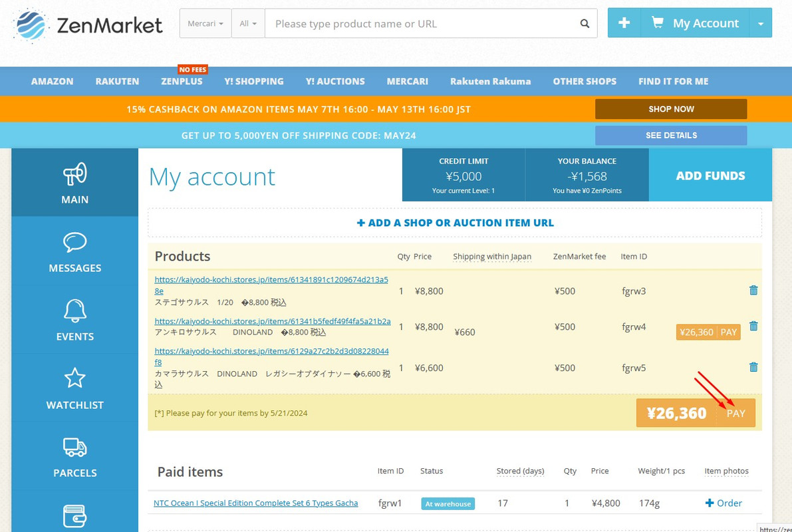The width and height of the screenshot is (792, 532).
Task: Click the Item photos column header
Action: tap(726, 471)
